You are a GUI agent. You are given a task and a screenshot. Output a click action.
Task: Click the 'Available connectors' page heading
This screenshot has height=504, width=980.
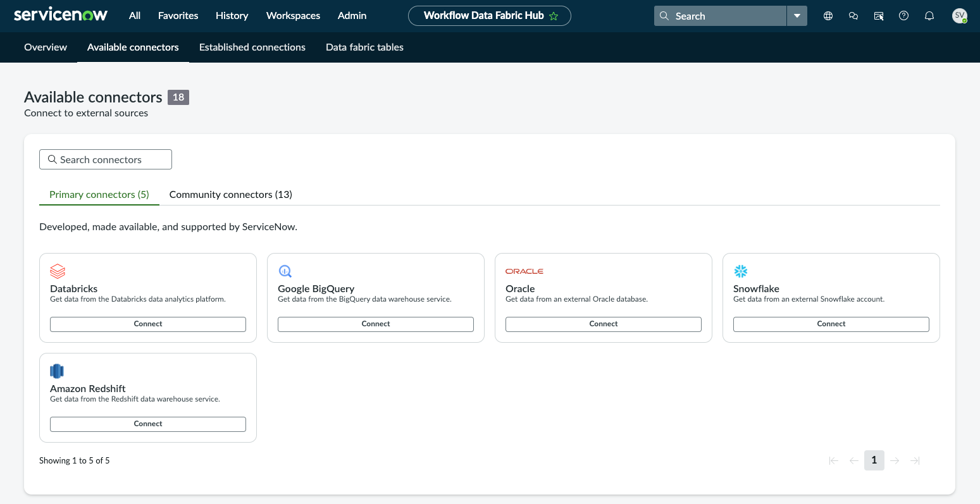coord(93,97)
